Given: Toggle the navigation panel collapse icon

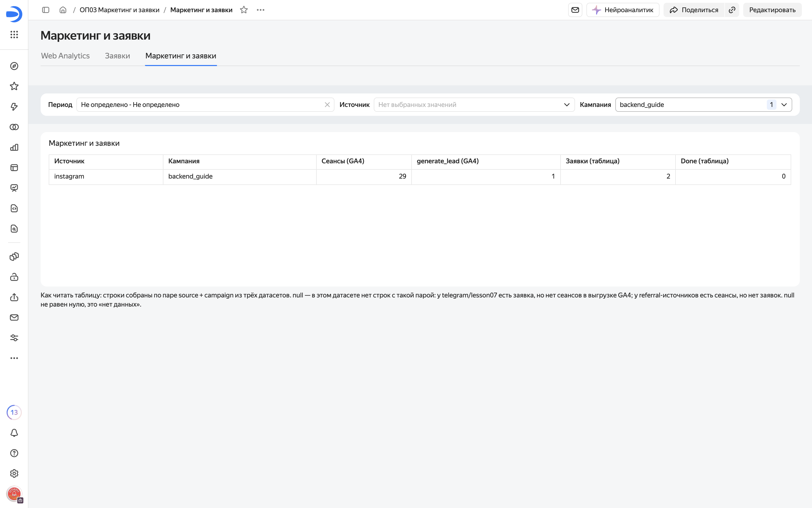Looking at the screenshot, I should click(46, 10).
